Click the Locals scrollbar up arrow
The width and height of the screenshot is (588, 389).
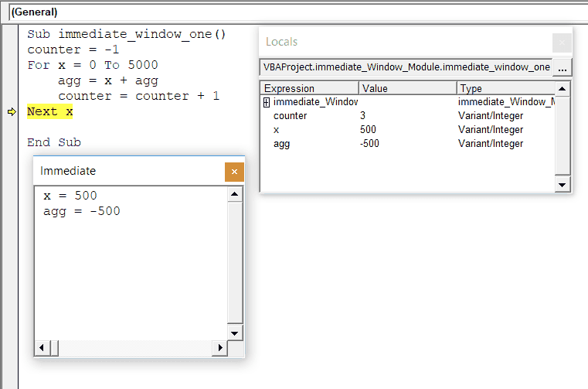point(563,89)
